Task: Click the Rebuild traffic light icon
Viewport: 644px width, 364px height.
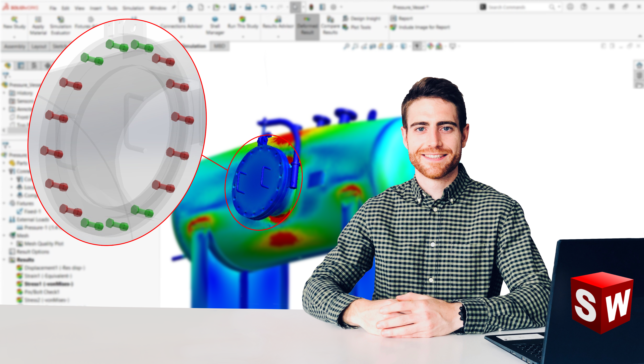Action: 311,7
